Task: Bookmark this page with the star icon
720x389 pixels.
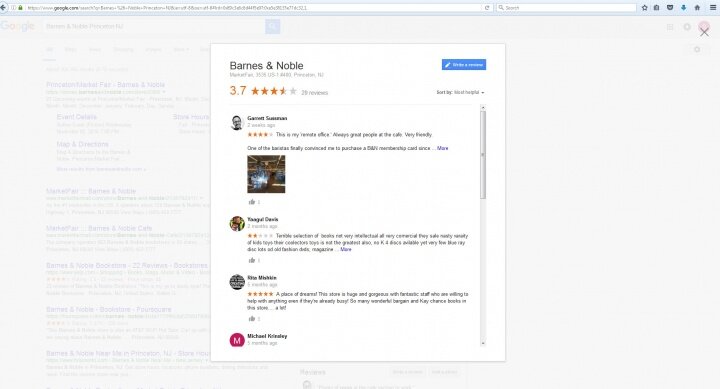Action: coord(644,8)
